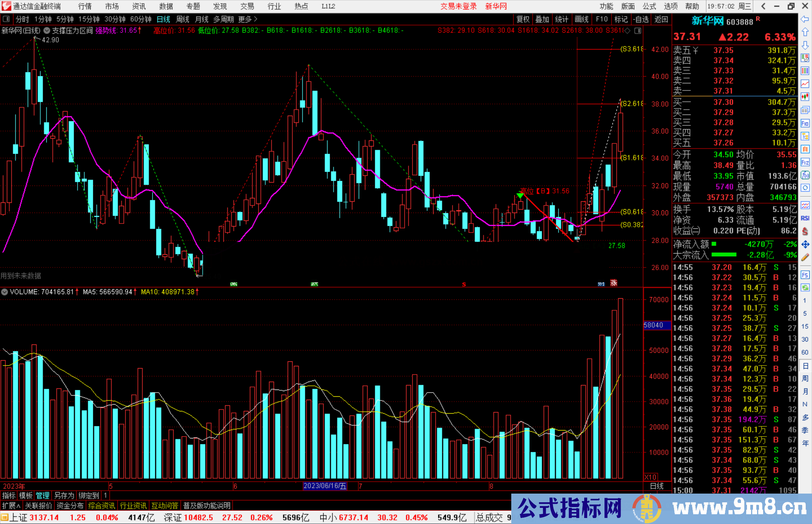The image size is (812, 524).
Task: Open the 自选 watchlist dropdown
Action: [x=641, y=19]
